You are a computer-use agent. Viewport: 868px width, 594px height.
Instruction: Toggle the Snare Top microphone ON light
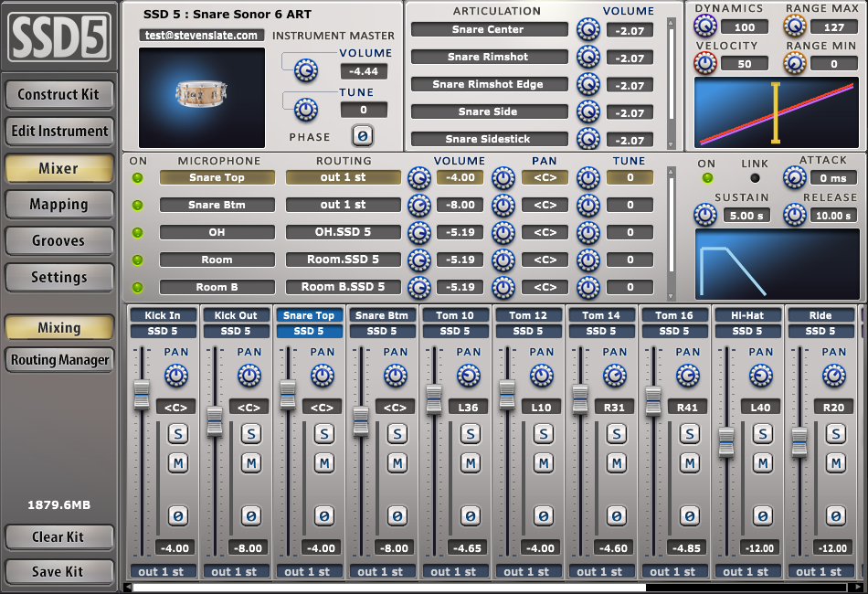click(137, 177)
